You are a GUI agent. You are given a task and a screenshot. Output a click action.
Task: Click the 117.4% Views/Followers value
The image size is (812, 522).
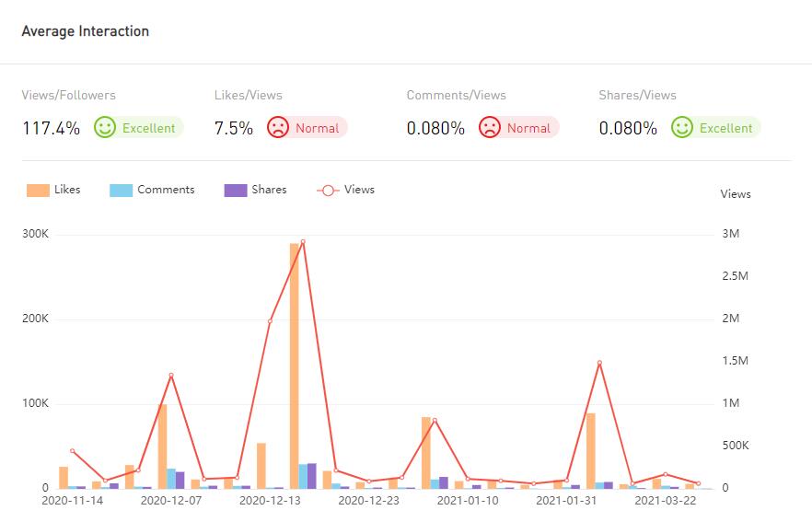click(51, 128)
